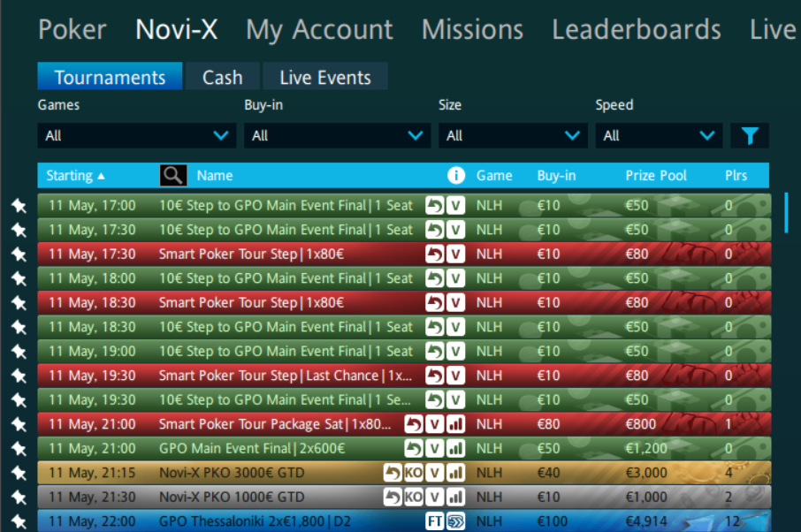Toggle favorite star for 17:00 GPO Step tournament
This screenshot has height=532, width=801.
[19, 206]
